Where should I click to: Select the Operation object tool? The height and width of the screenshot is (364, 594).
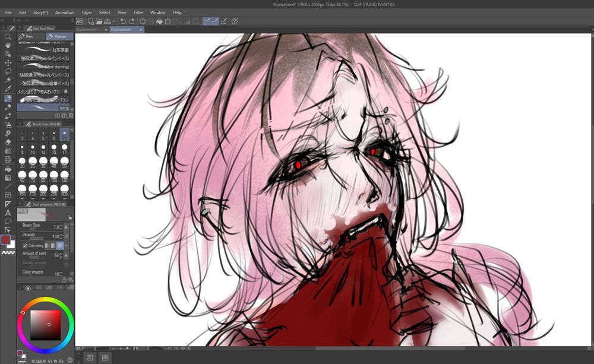click(x=8, y=54)
